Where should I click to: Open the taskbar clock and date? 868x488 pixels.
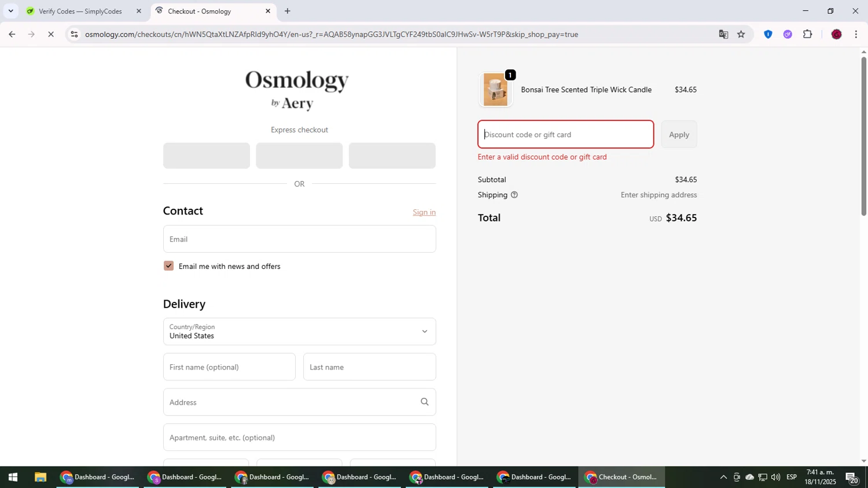(x=820, y=477)
